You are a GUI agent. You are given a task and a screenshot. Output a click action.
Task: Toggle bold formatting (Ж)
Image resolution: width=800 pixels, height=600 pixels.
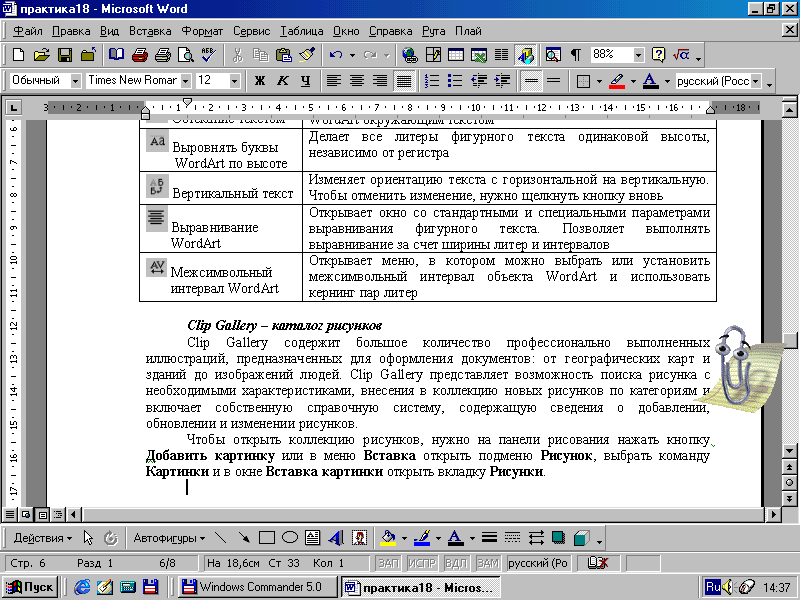pyautogui.click(x=260, y=81)
